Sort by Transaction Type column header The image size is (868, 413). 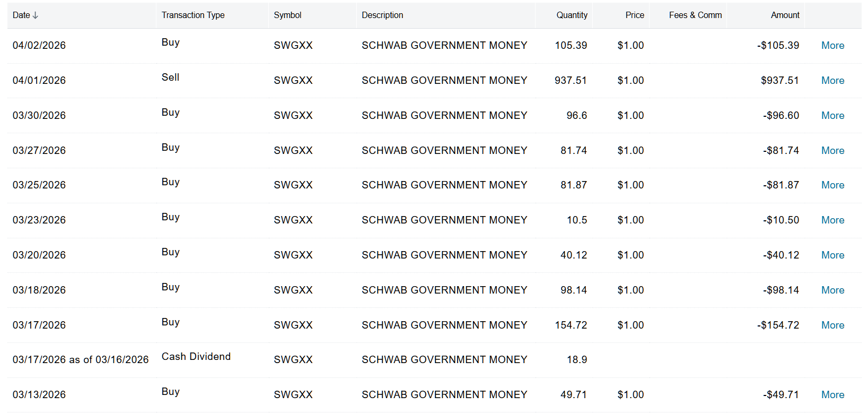coord(193,15)
